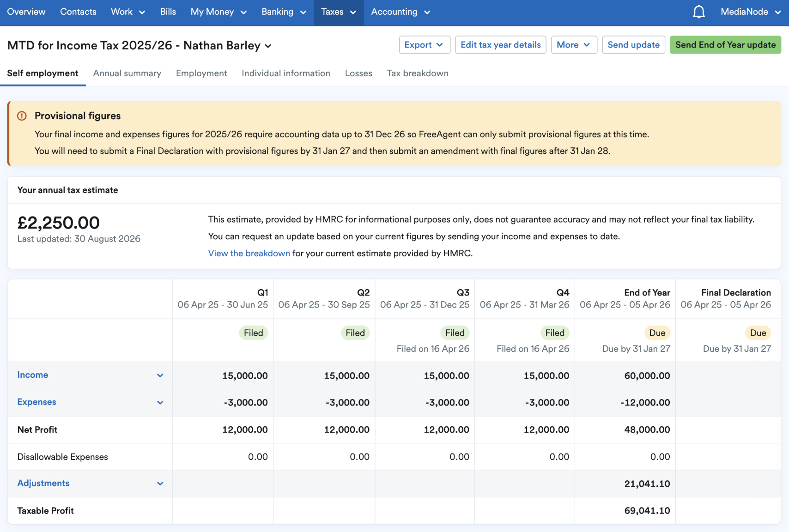
Task: Click Last updated: 30 August 2026 text
Action: (79, 239)
